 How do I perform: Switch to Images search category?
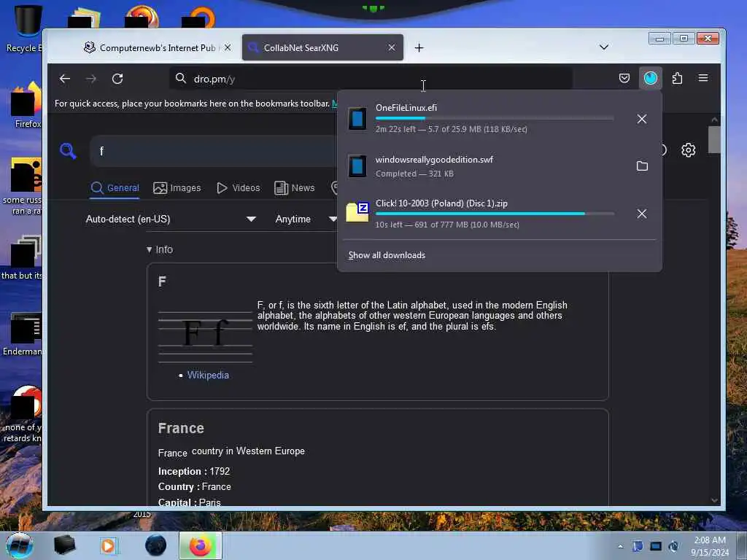177,188
